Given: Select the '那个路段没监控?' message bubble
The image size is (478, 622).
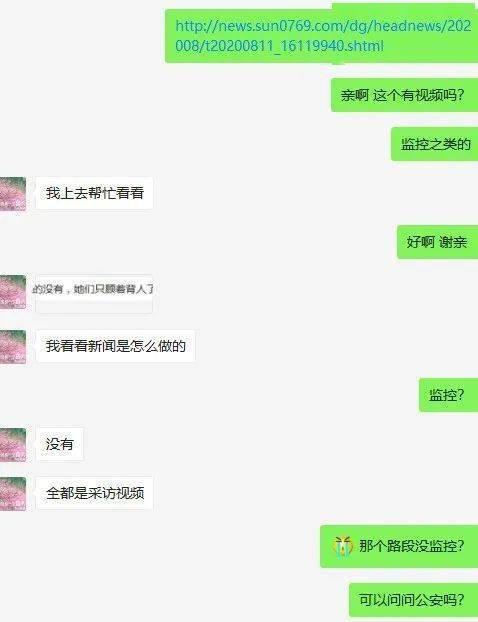Looking at the screenshot, I should click(x=399, y=547).
